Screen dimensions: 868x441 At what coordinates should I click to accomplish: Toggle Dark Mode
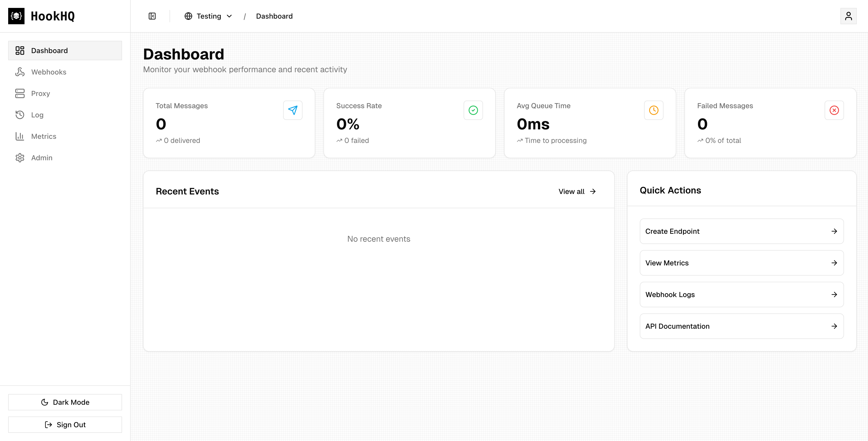[x=65, y=402]
